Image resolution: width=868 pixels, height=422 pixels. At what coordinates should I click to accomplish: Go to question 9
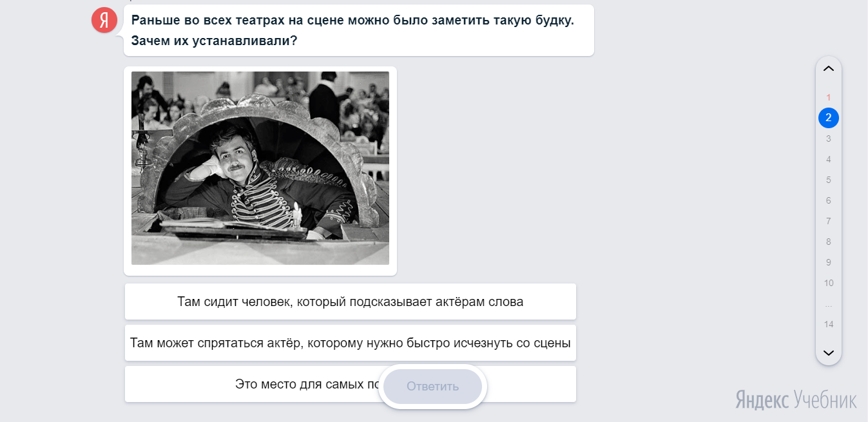pos(828,262)
